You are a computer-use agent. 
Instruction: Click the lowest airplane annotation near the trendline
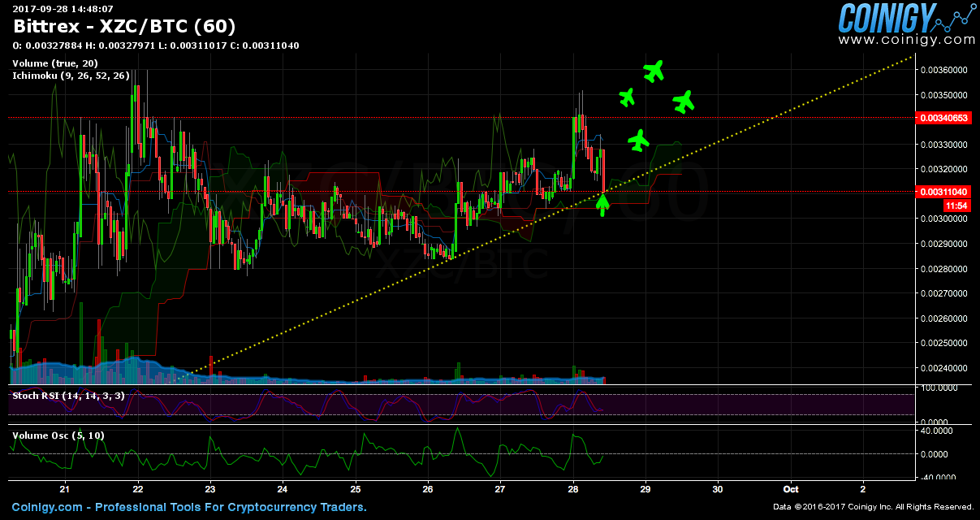coord(640,140)
